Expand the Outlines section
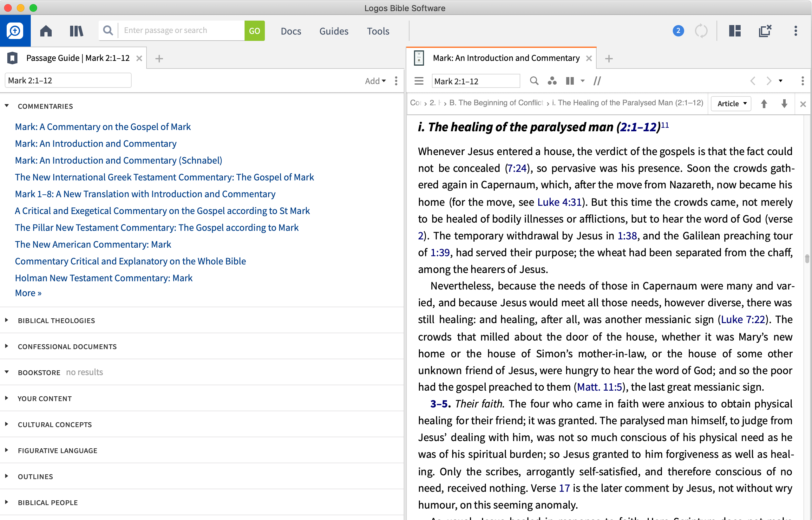This screenshot has width=812, height=520. coord(7,476)
